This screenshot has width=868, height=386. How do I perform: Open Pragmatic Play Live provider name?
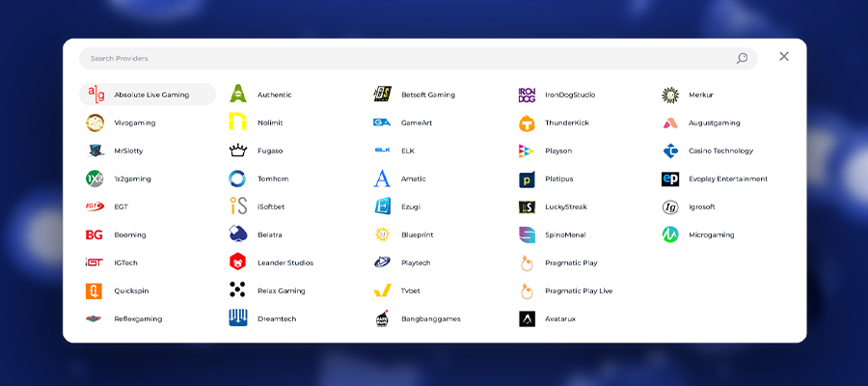click(x=579, y=290)
